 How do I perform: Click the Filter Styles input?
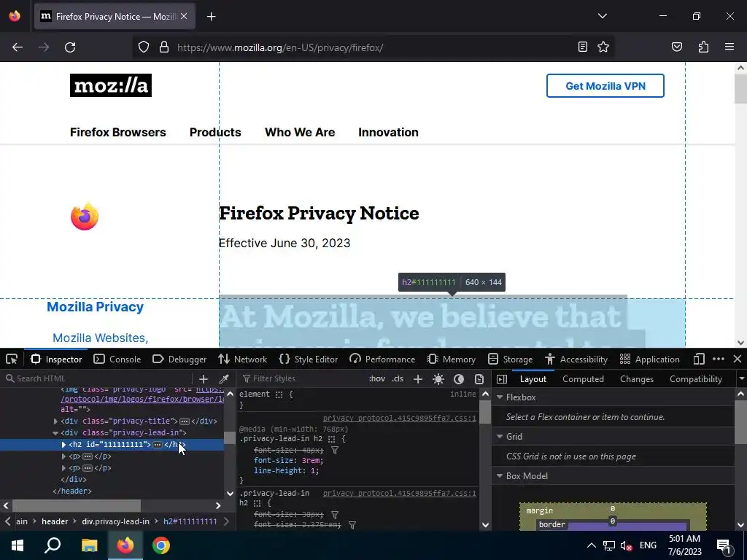tap(303, 378)
